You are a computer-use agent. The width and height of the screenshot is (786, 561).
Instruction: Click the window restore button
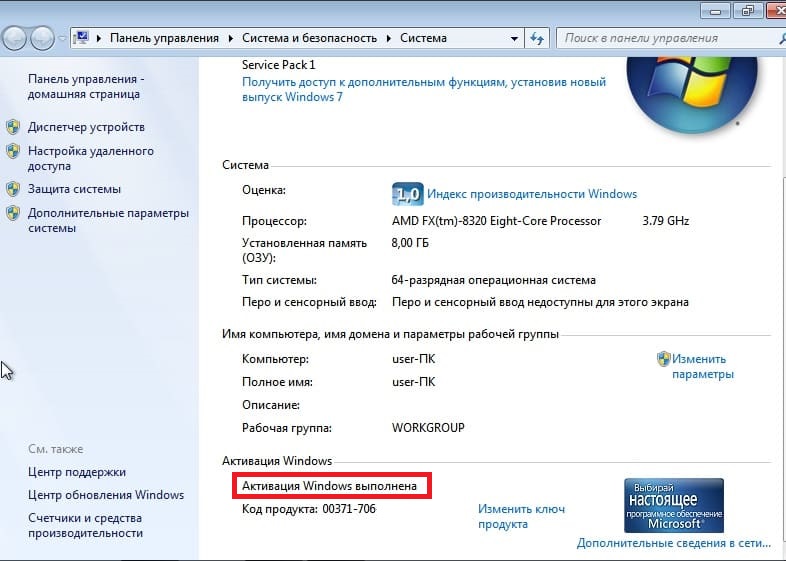747,11
